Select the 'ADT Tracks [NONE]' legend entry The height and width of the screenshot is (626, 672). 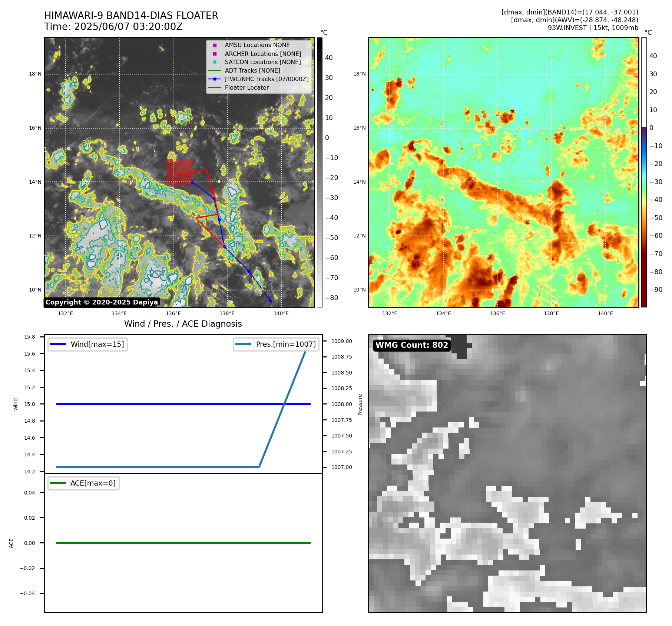[252, 71]
